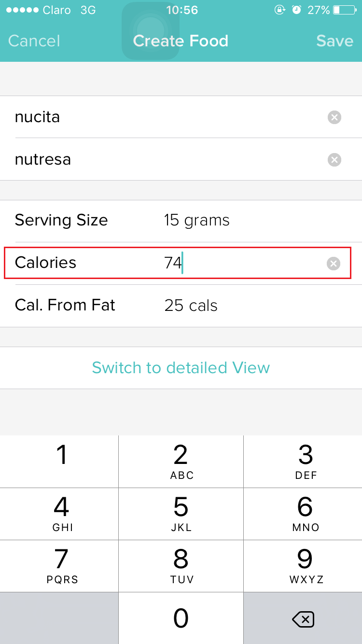This screenshot has width=362, height=644.
Task: Tap the nucita food name field
Action: (164, 117)
